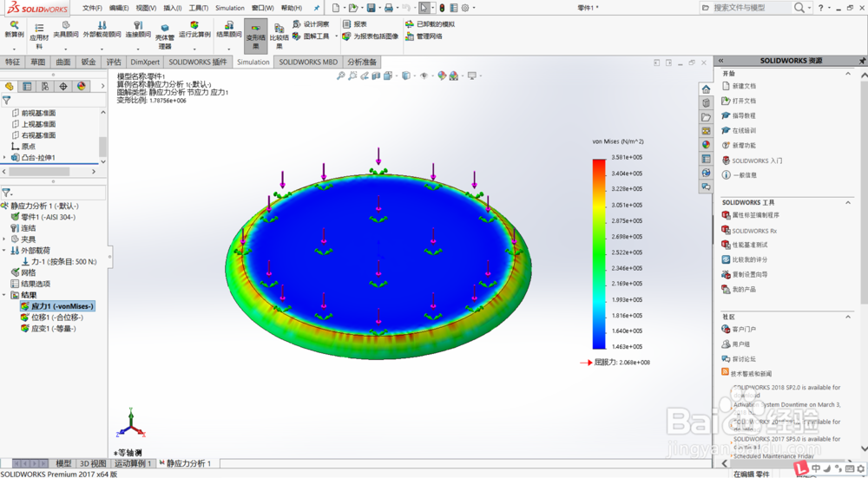Collapse the 外部载荷 (External Loads) node
The width and height of the screenshot is (868, 478).
(x=4, y=251)
